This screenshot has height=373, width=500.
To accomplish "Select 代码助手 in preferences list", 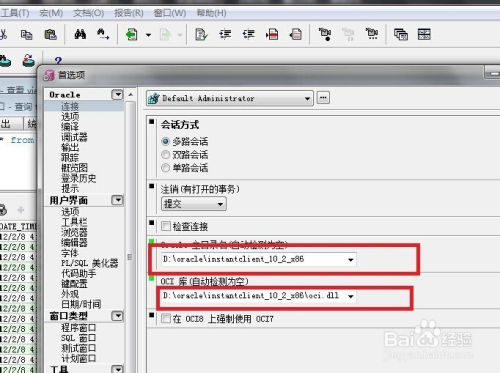I will tap(78, 273).
